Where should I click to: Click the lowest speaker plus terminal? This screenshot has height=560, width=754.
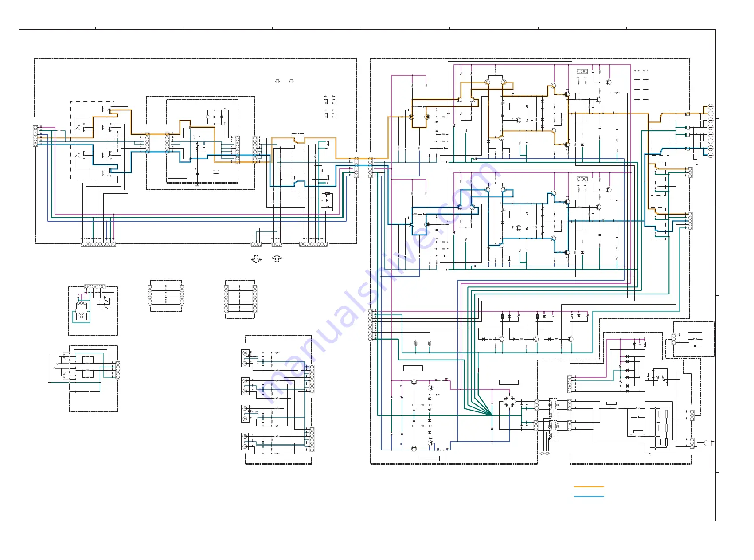click(711, 155)
